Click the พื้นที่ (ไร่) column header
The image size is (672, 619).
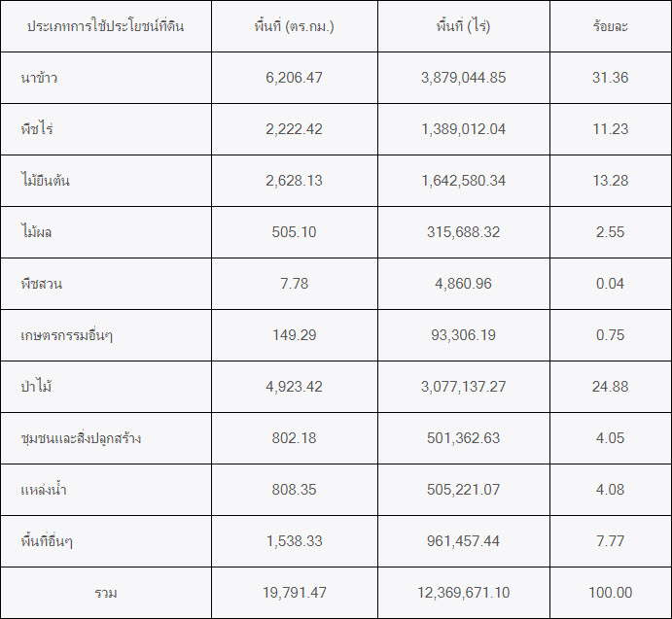(463, 26)
